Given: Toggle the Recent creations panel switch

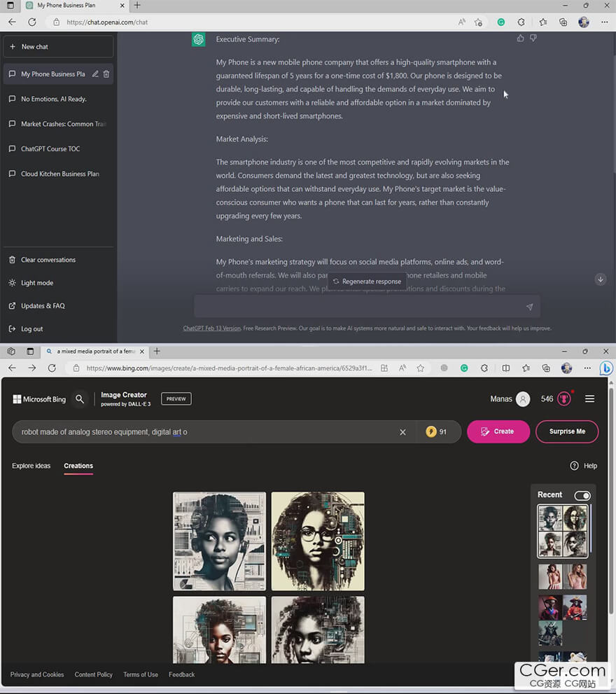Looking at the screenshot, I should (582, 495).
